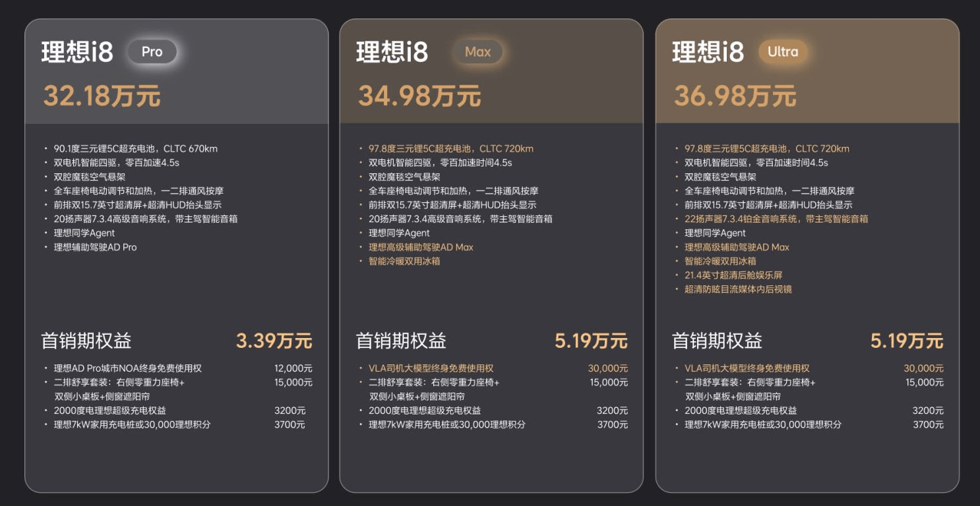Click 理想高级辅助驾驶AD Max in the Ultra card

737,247
